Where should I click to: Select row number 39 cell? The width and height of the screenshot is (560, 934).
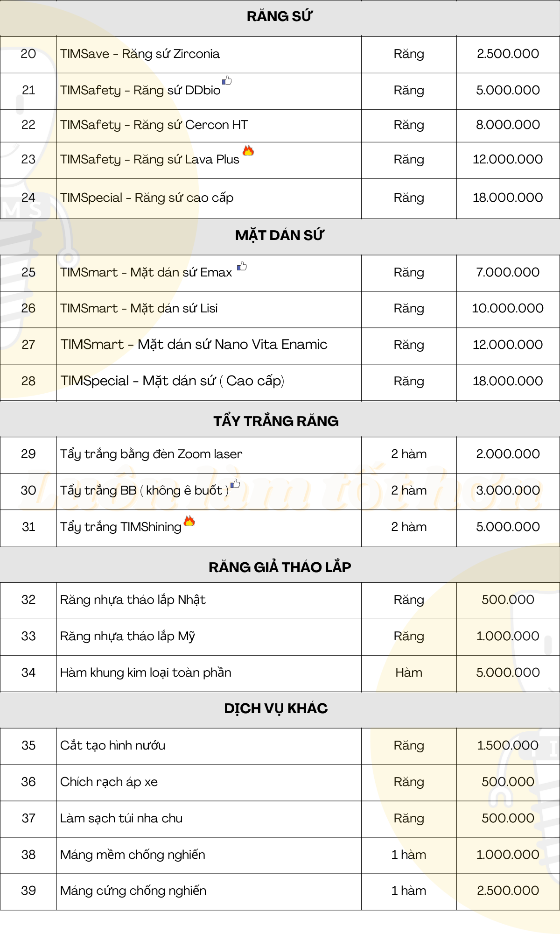[28, 891]
